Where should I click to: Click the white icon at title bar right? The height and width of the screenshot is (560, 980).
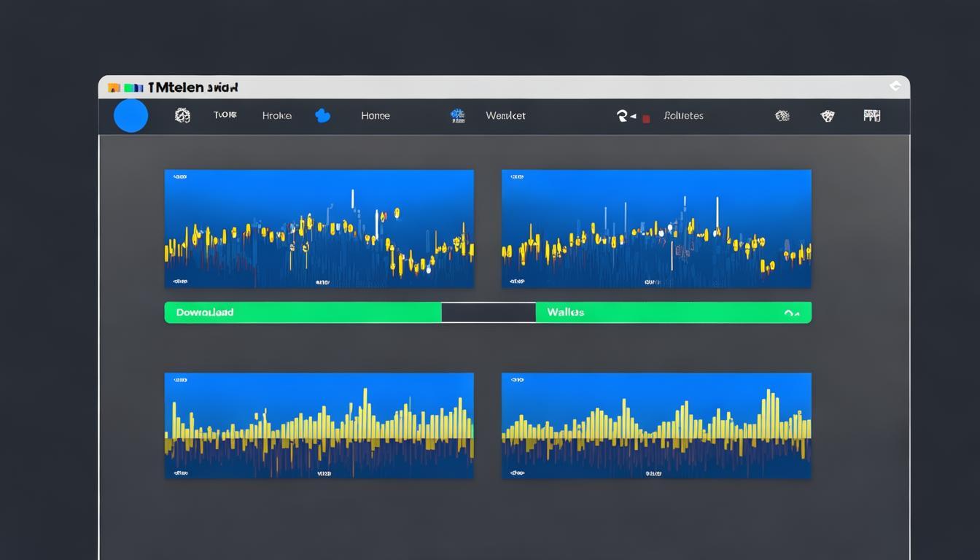point(895,86)
